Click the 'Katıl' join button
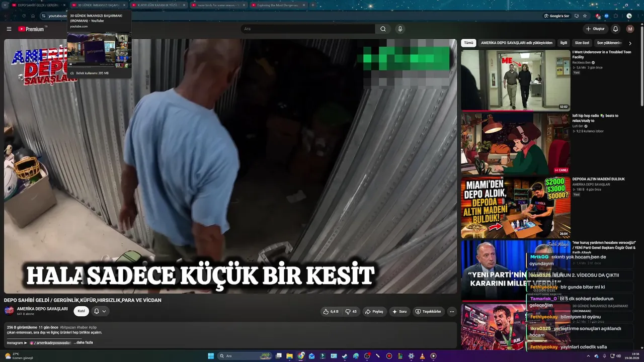This screenshot has height=362, width=644. coord(82,311)
